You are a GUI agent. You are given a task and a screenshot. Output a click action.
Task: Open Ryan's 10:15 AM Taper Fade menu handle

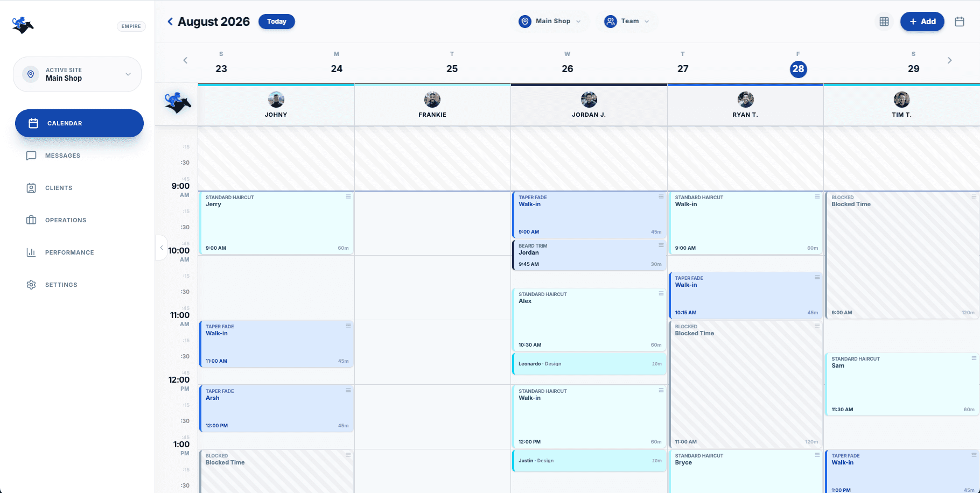817,278
